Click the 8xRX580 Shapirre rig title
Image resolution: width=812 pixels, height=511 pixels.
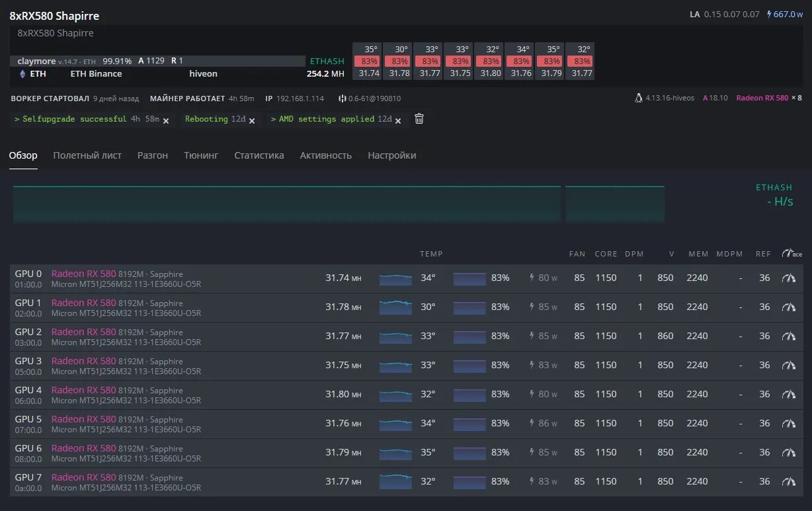coord(54,16)
